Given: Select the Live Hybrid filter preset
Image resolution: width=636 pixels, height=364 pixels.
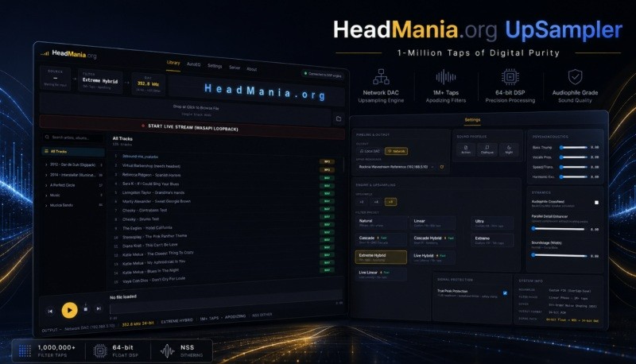Looking at the screenshot, I should [x=432, y=258].
